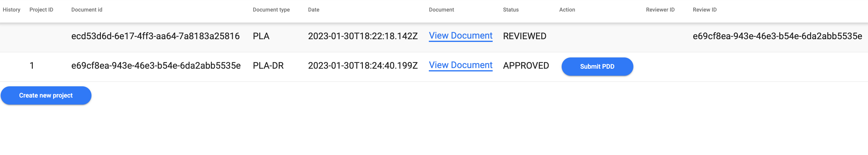868x155 pixels.
Task: Sort by the Date column header
Action: tap(313, 10)
